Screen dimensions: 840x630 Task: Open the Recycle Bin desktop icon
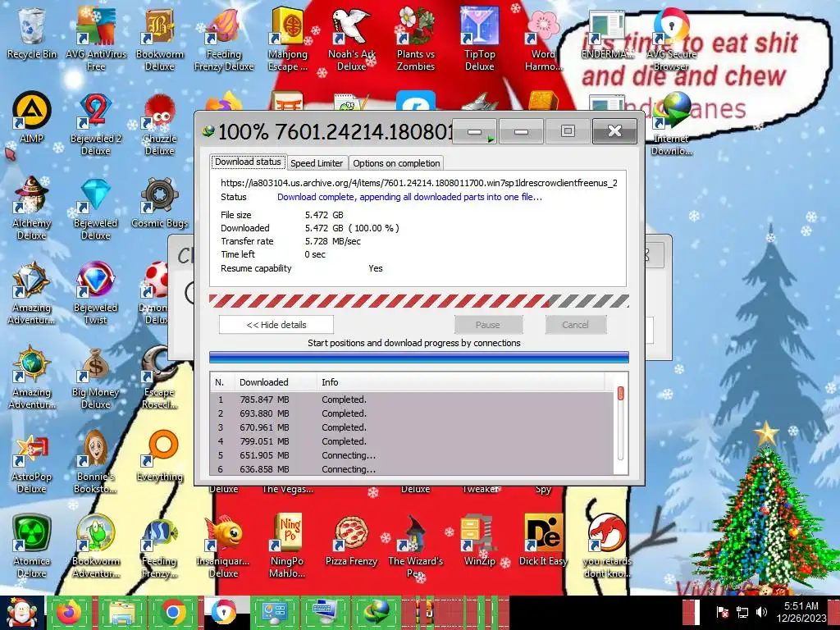click(32, 33)
